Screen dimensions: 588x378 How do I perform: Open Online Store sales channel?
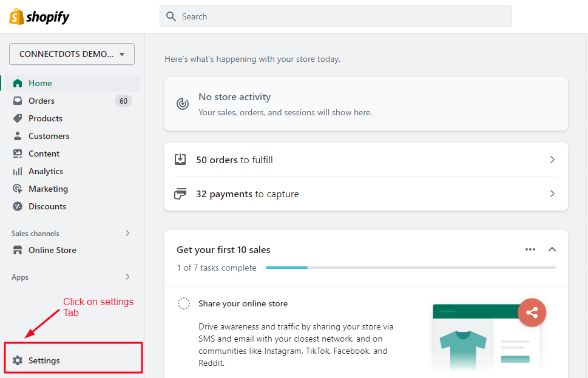pos(52,250)
